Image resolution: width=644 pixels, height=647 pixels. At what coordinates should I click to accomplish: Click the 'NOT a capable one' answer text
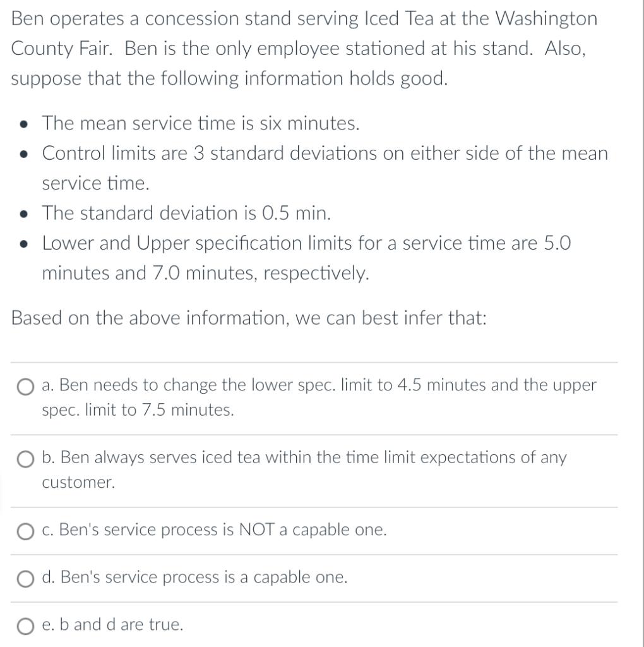pos(213,530)
